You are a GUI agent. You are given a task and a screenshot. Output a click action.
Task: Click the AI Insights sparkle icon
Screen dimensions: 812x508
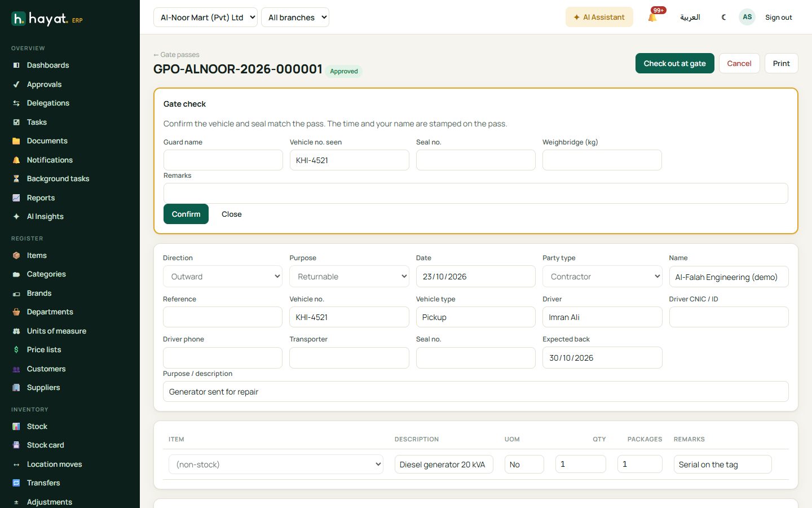(16, 217)
